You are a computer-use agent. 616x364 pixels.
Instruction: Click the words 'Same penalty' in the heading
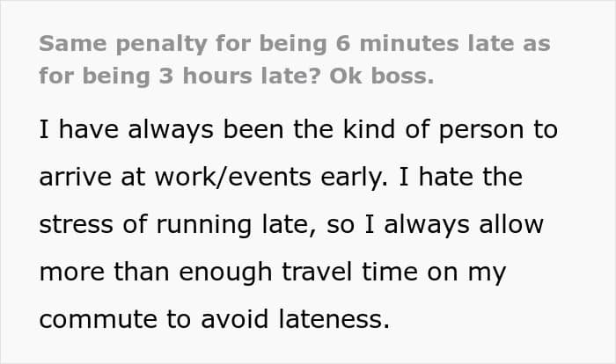point(123,44)
